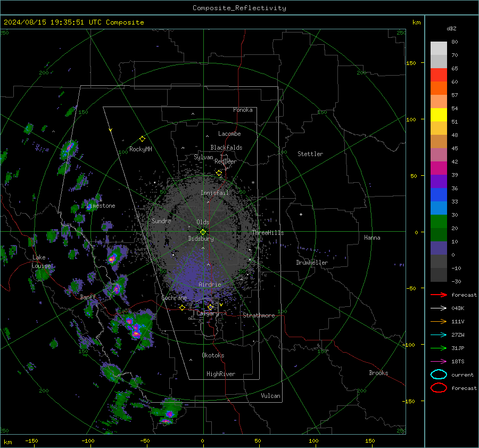Select the purple 39 dBZ swatch
Viewport: 479px width, 448px height.
439,181
